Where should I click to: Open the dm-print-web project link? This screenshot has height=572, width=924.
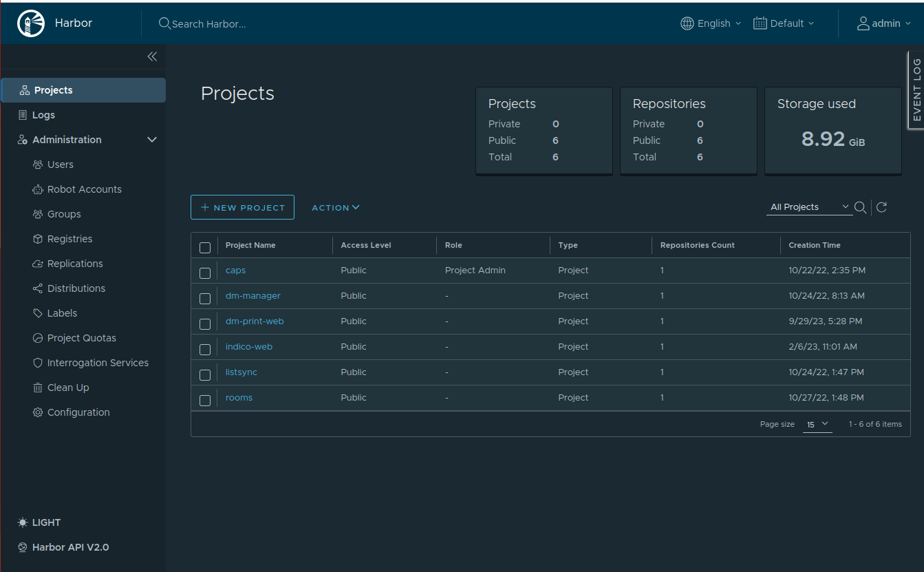255,321
